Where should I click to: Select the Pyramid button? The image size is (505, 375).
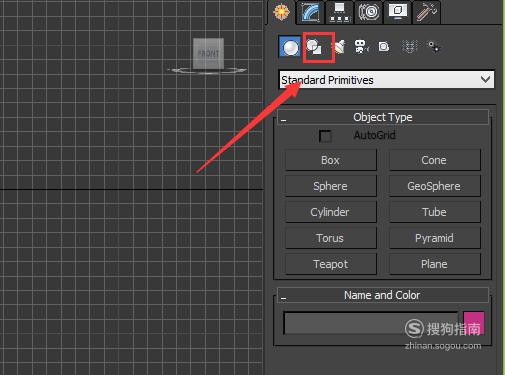(x=434, y=238)
